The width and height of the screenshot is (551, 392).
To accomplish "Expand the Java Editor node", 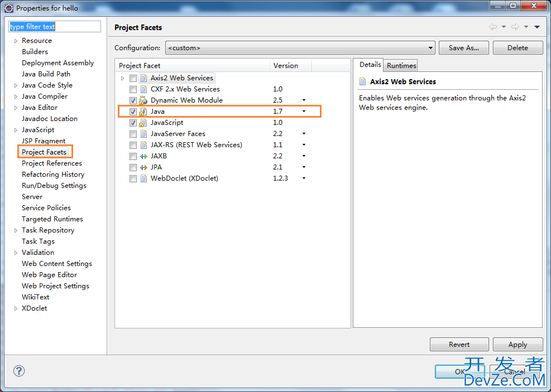I will coord(16,108).
